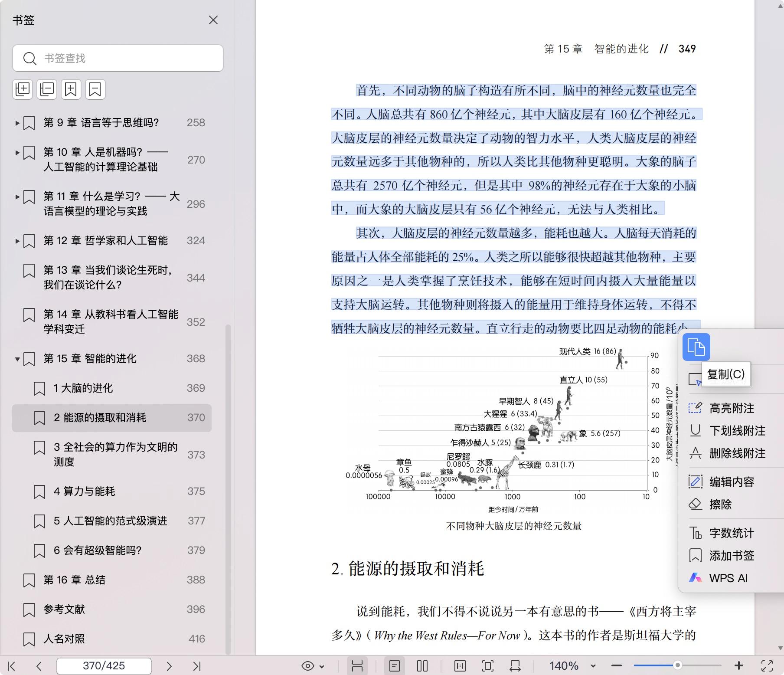Go to the first page
The width and height of the screenshot is (784, 675).
(12, 666)
